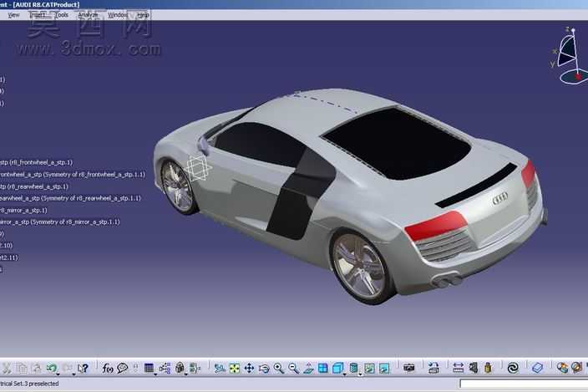Select tree row 'Symmetry of r8_frontwheel_a_stp.1.1'
The image size is (588, 392).
click(73, 175)
